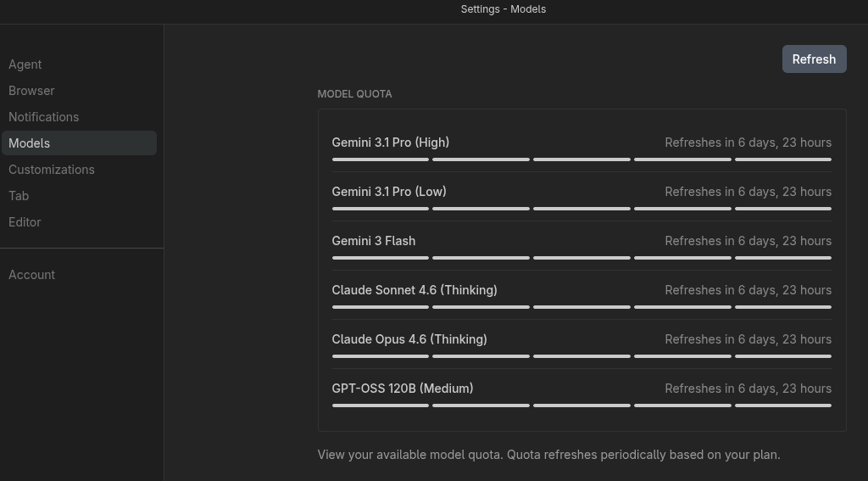Click the refresh time for Claude Opus 4.6
This screenshot has height=481, width=868.
tap(748, 339)
